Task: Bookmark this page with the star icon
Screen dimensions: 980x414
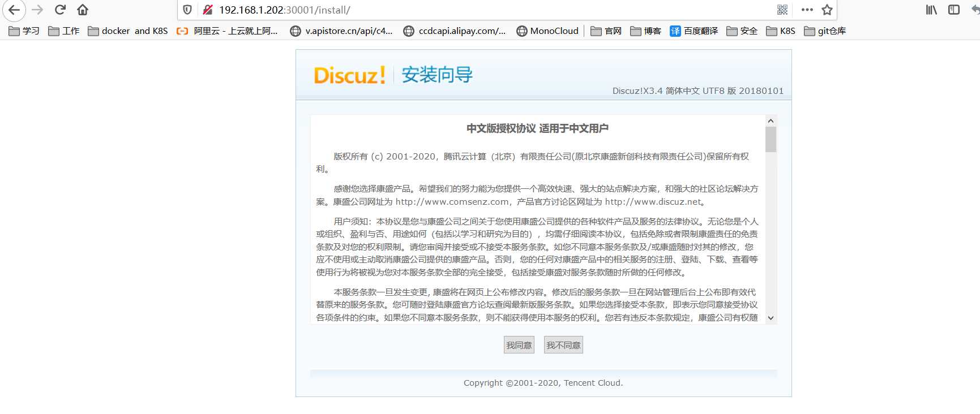Action: (x=827, y=10)
